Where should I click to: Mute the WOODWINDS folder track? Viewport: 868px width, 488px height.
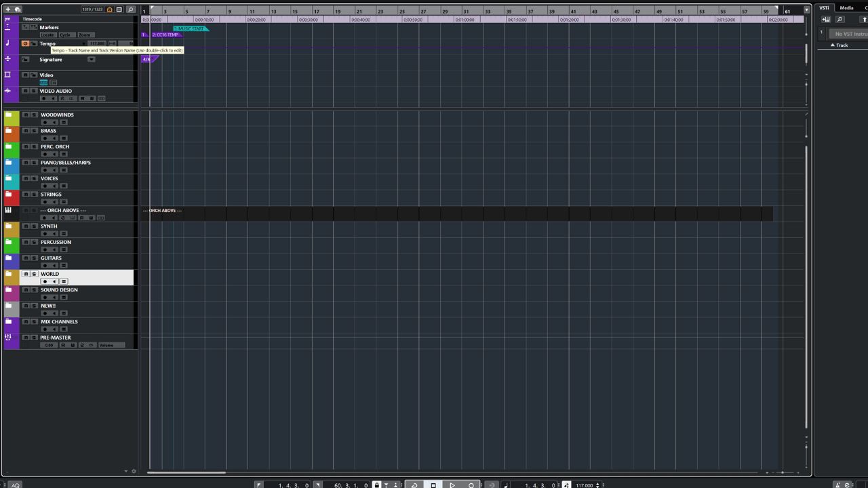tap(26, 115)
